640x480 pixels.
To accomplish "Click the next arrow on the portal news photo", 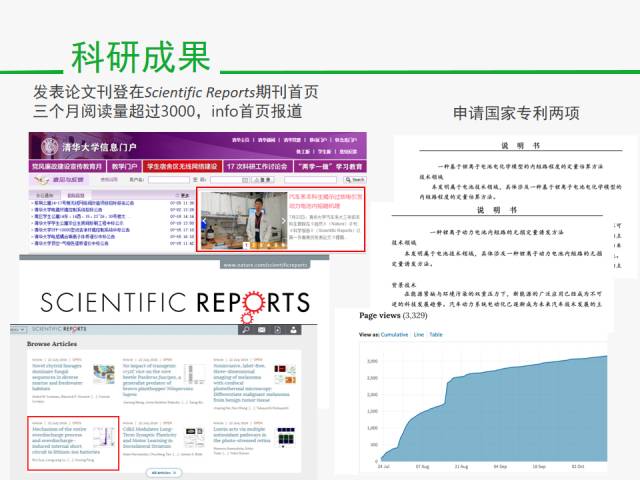I will point(284,221).
